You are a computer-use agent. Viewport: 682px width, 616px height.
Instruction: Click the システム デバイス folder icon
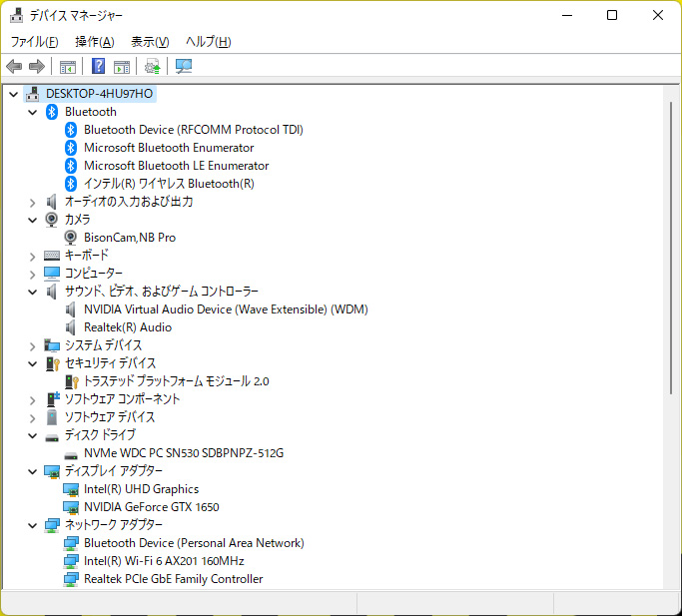[x=52, y=345]
